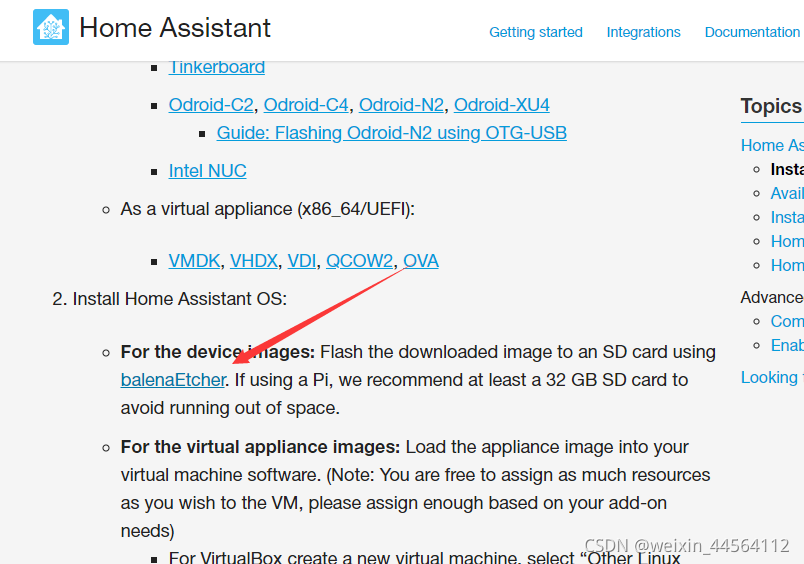Image resolution: width=804 pixels, height=564 pixels.
Task: Open the Intel NUC image link
Action: click(x=207, y=171)
